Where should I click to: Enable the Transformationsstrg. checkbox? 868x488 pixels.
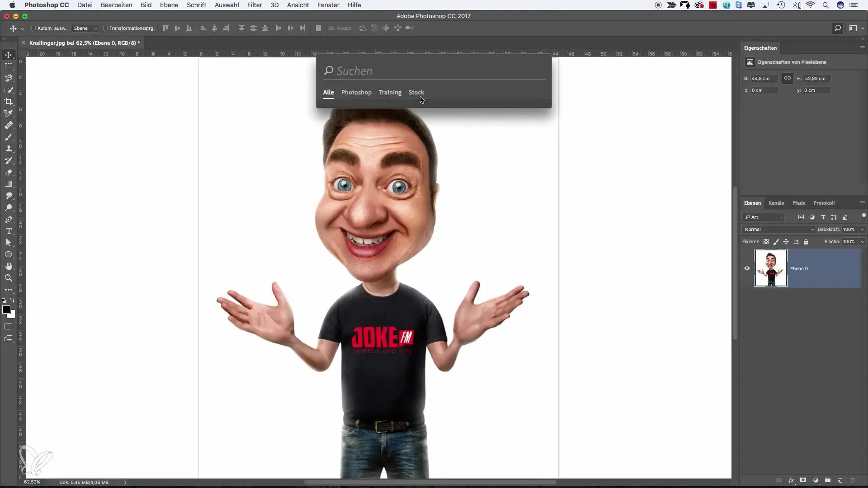105,28
